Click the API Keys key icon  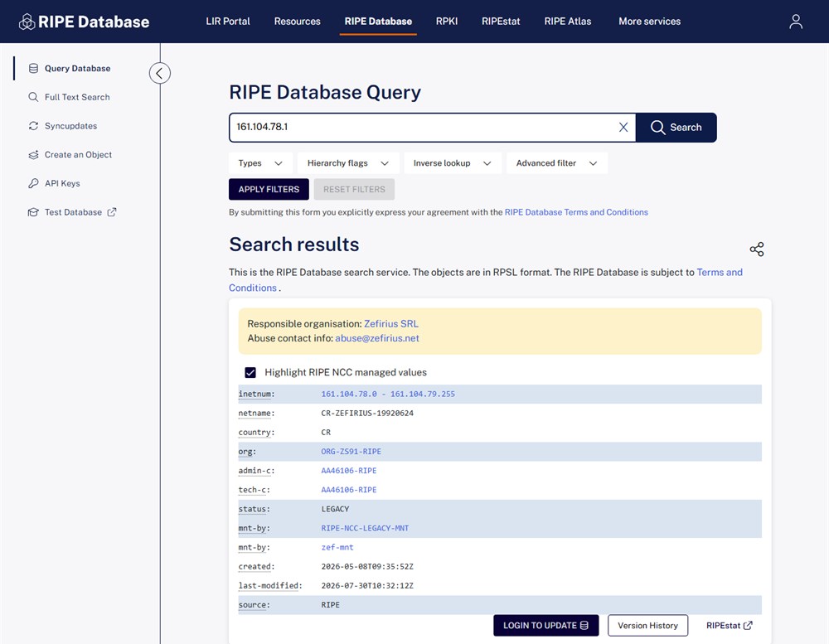[33, 183]
